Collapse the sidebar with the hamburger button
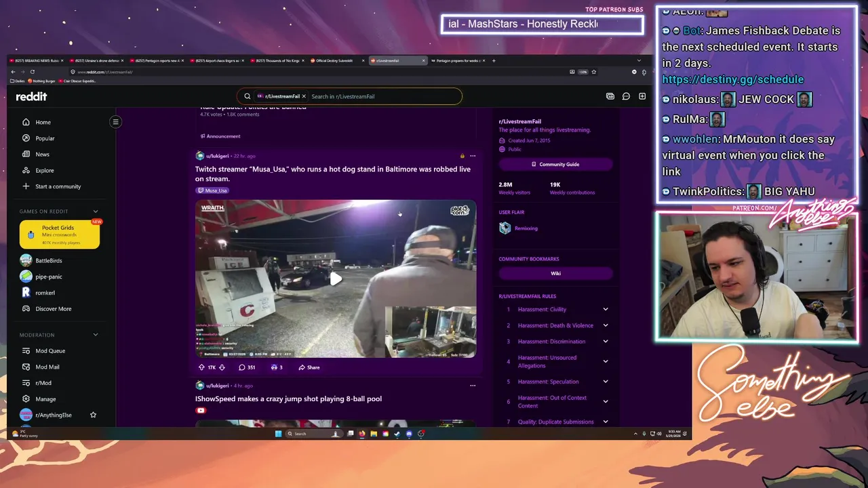This screenshot has height=488, width=868. pos(115,122)
